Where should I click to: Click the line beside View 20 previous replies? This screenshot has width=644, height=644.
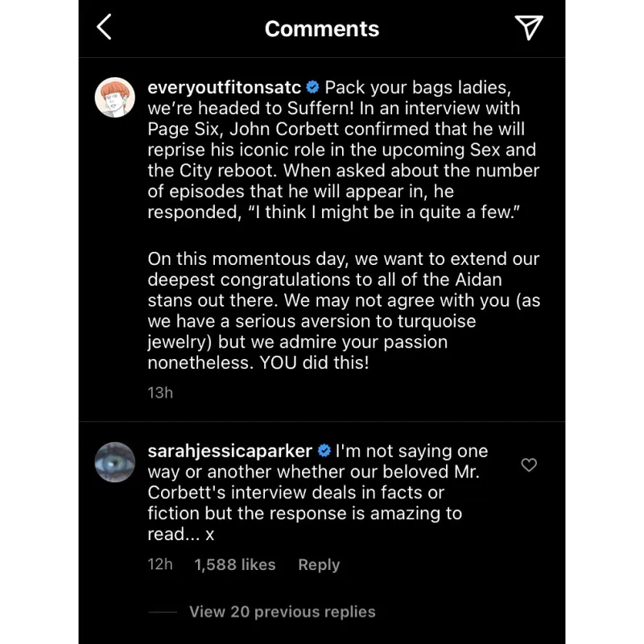[x=162, y=612]
